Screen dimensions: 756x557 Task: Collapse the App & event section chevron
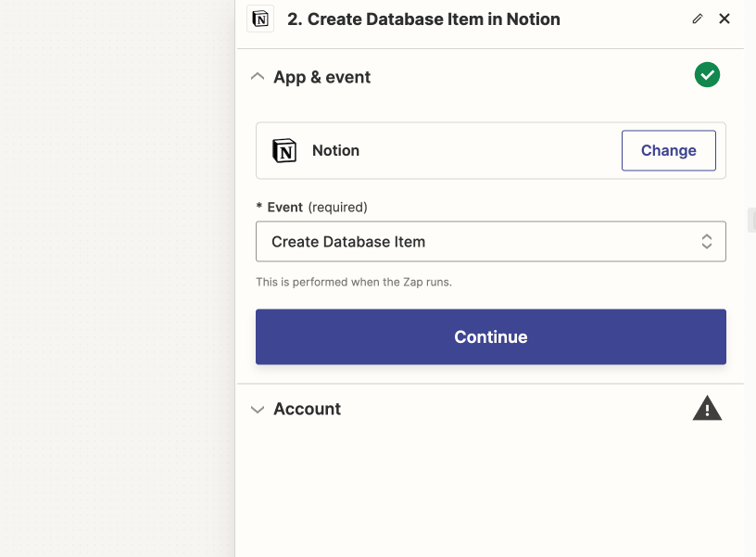point(258,77)
